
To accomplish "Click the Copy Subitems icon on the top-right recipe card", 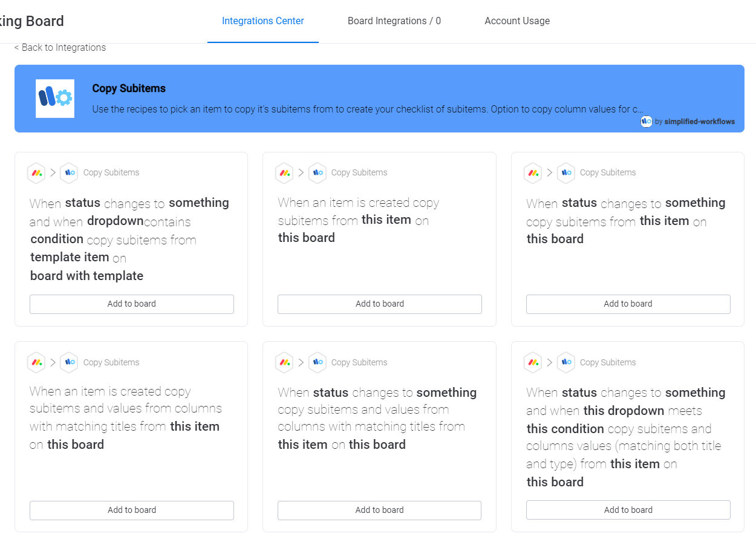I will click(565, 173).
